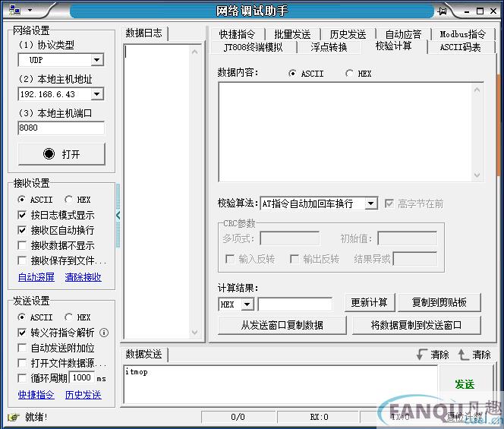
Task: Open the 校验算法 dropdown
Action: point(370,203)
